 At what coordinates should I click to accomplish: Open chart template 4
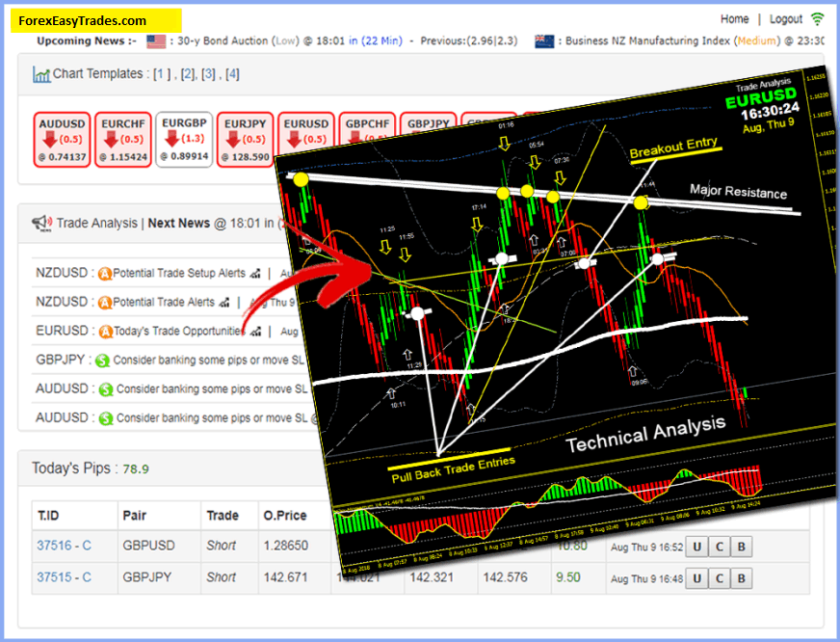(x=232, y=73)
